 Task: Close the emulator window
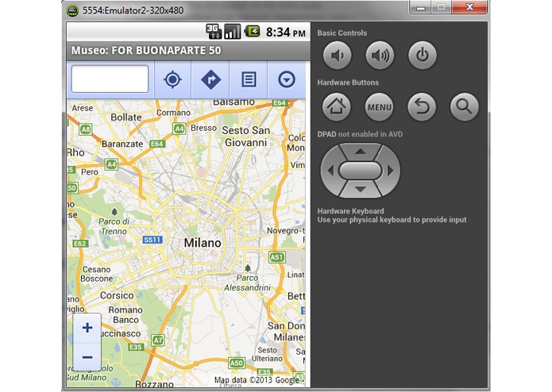coord(469,7)
